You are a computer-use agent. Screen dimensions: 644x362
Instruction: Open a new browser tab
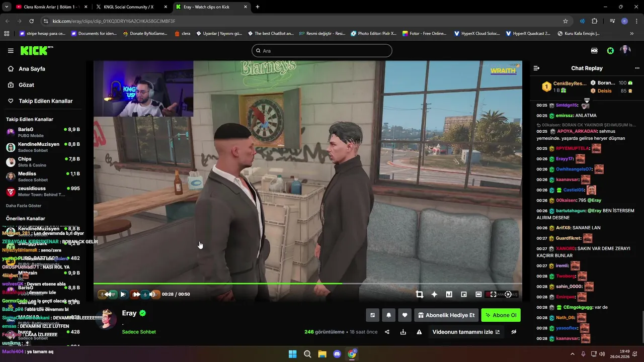tap(258, 7)
